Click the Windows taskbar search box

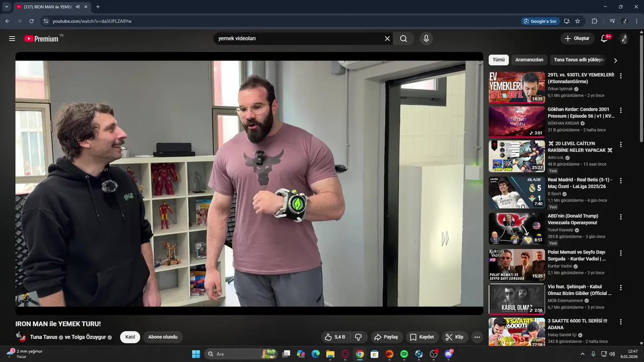242,354
